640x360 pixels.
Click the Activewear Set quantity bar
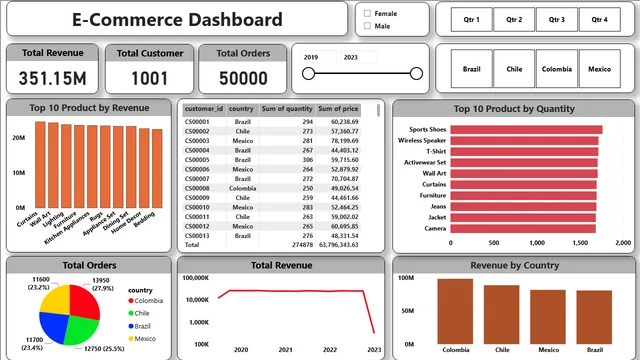pyautogui.click(x=524, y=162)
